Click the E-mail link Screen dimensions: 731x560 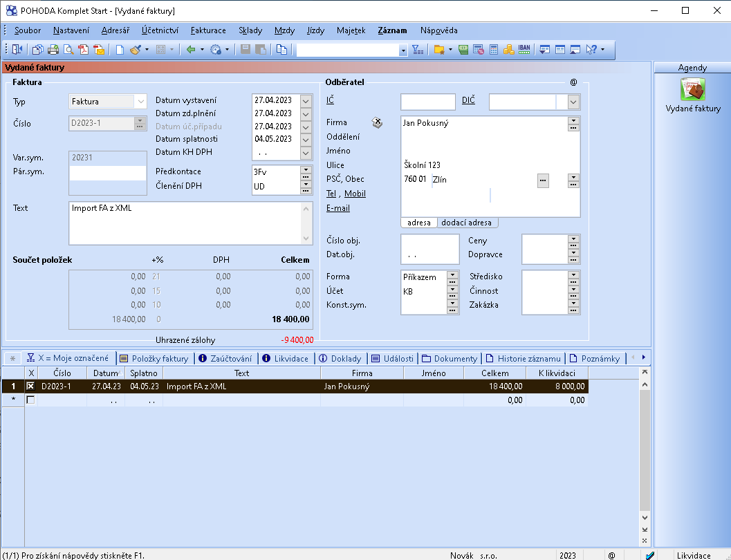coord(338,208)
